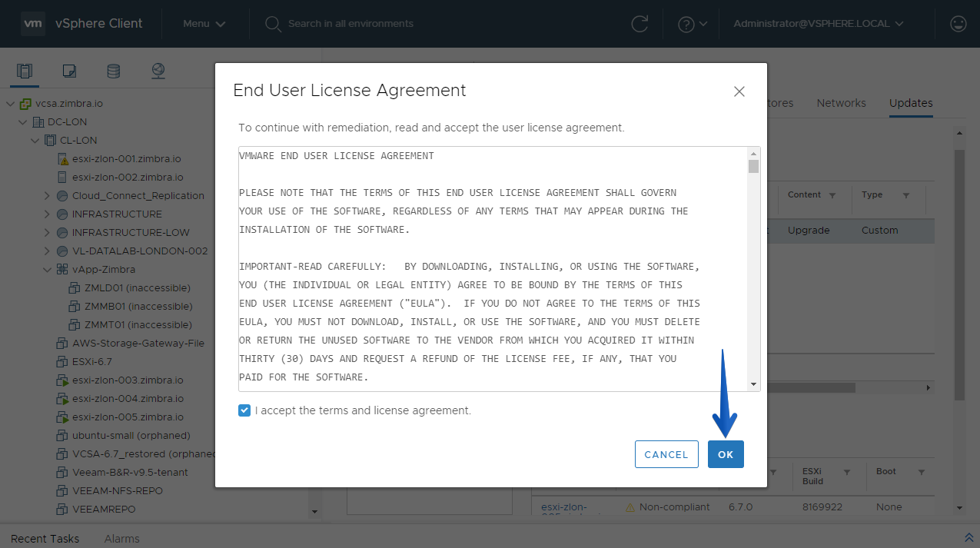The width and height of the screenshot is (980, 548).
Task: Expand the Recent Tasks panel double-chevron
Action: (x=968, y=538)
